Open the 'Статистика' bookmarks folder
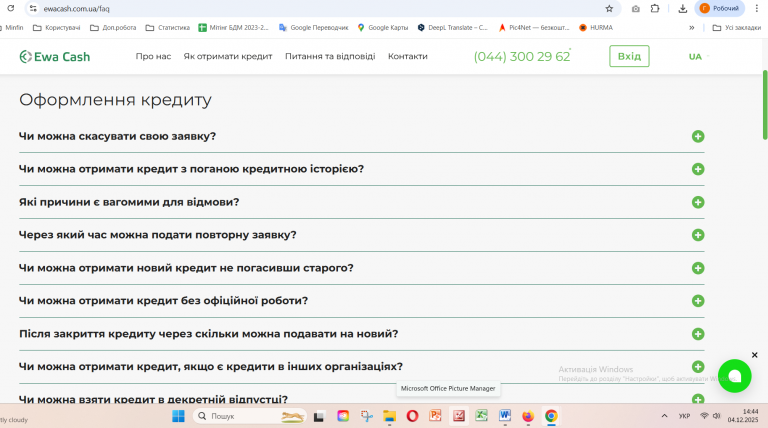 click(168, 28)
